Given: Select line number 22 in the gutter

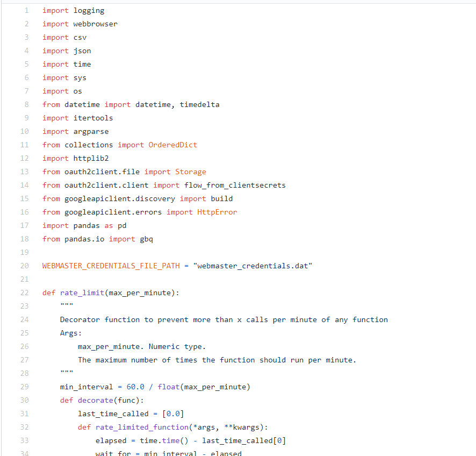Looking at the screenshot, I should pyautogui.click(x=24, y=293).
